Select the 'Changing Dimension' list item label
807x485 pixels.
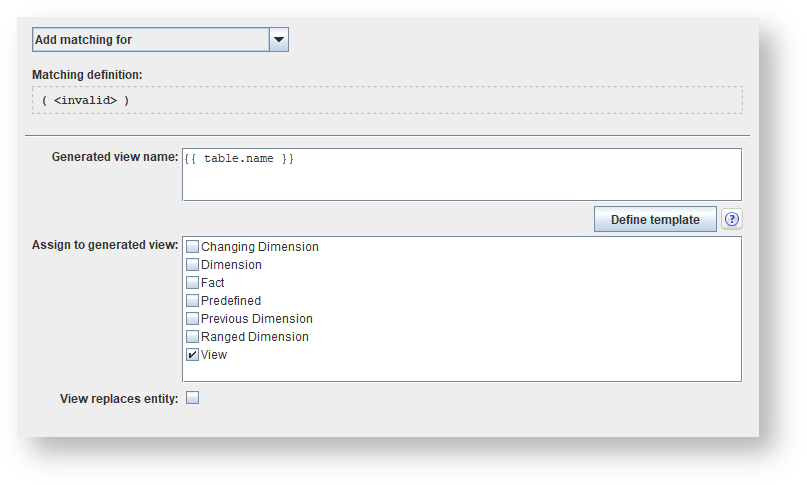click(x=260, y=247)
